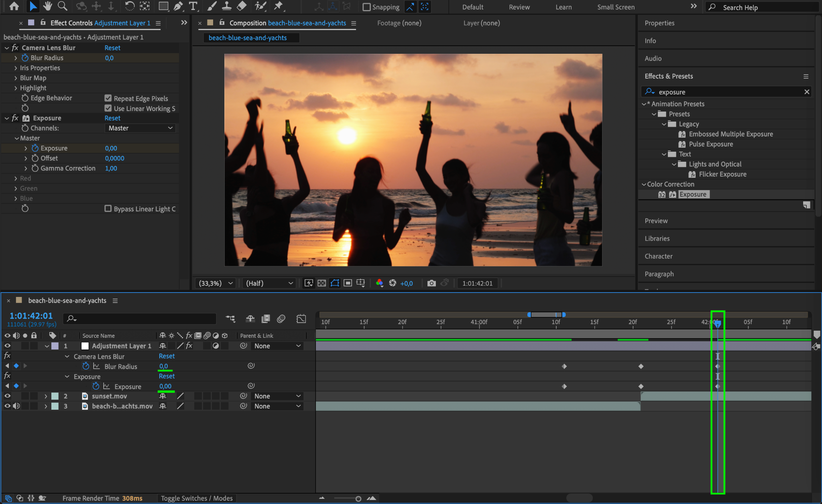Open the Half resolution dropdown
The height and width of the screenshot is (504, 822).
269,283
